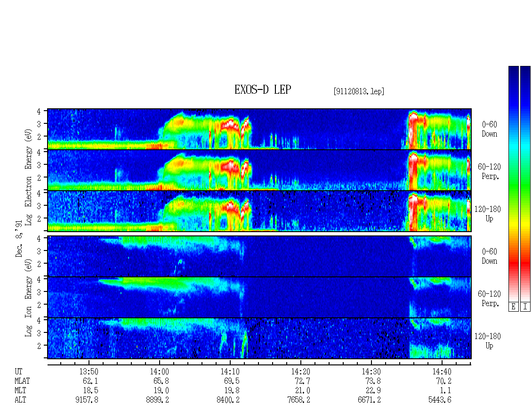Click the MLT value 18.5
The width and height of the screenshot is (532, 412).
[90, 391]
